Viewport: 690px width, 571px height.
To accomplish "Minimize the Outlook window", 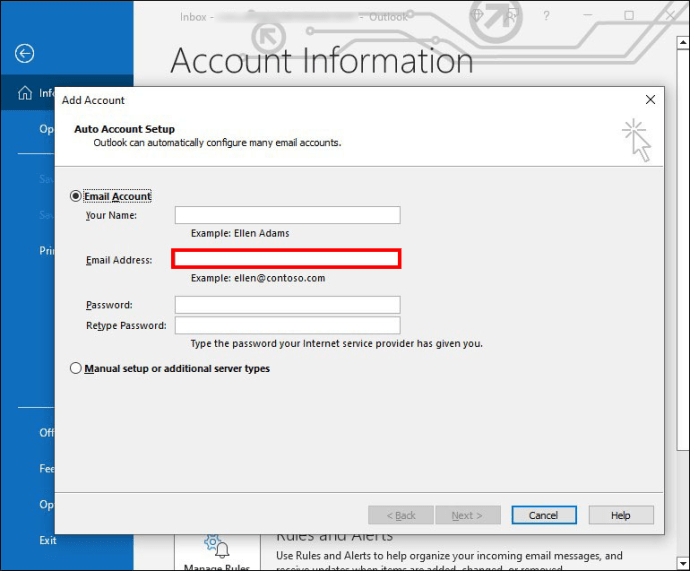I will [x=587, y=16].
